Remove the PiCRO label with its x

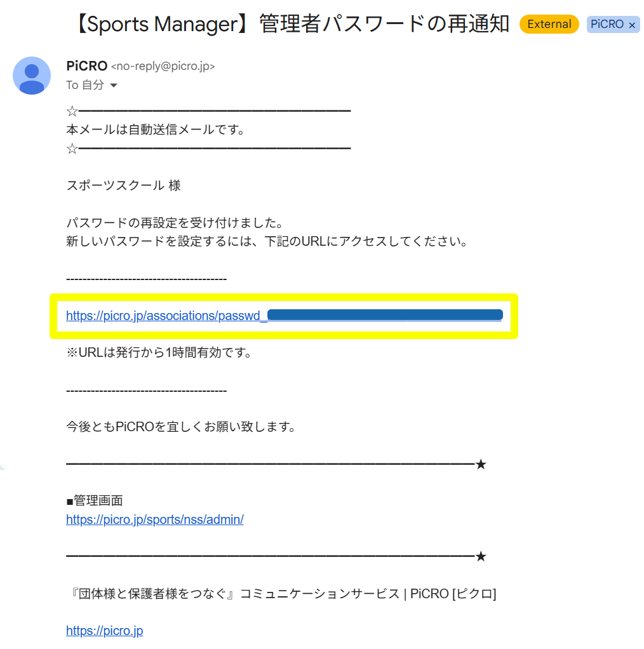point(632,25)
